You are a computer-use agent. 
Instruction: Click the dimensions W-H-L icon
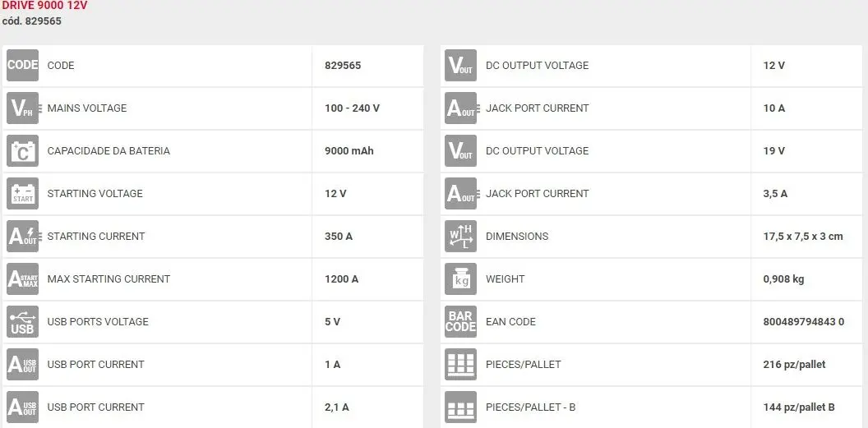point(460,236)
